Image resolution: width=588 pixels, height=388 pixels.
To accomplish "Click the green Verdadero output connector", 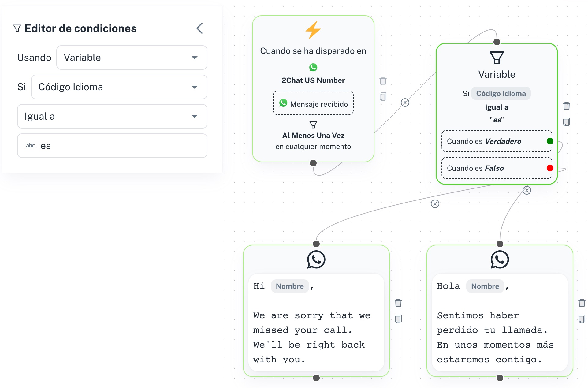I will 550,141.
